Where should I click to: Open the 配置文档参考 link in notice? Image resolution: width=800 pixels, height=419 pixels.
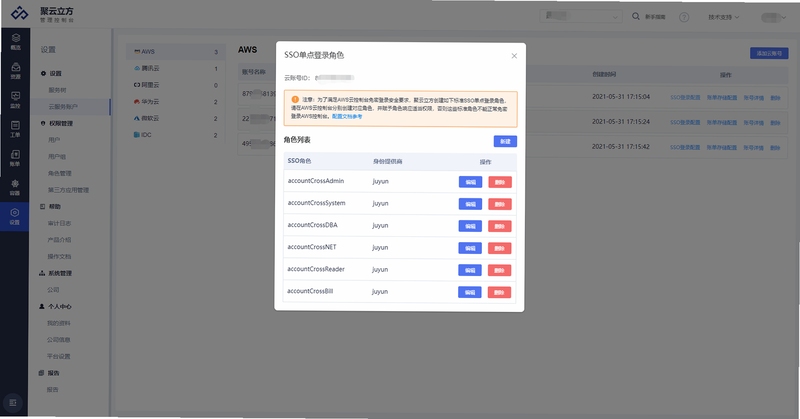coord(347,116)
